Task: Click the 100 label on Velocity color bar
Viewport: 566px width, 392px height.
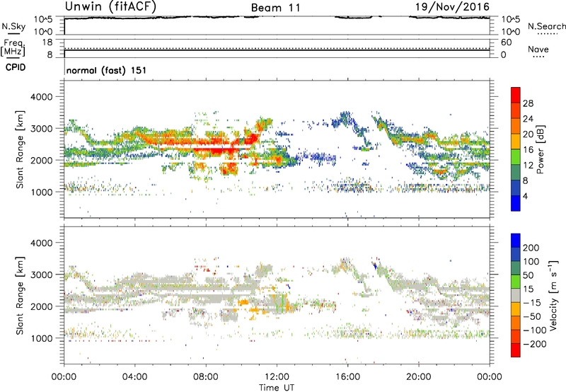Action: coord(531,262)
